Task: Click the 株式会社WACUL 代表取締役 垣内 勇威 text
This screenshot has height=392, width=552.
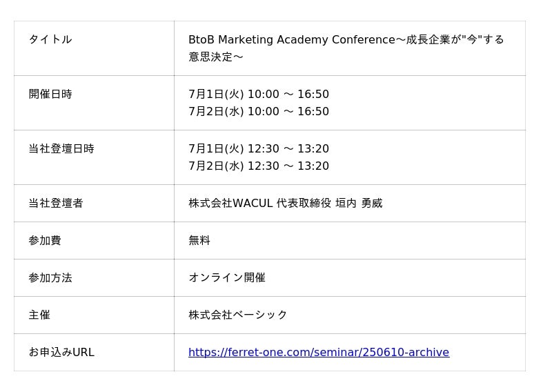Action: click(x=285, y=204)
